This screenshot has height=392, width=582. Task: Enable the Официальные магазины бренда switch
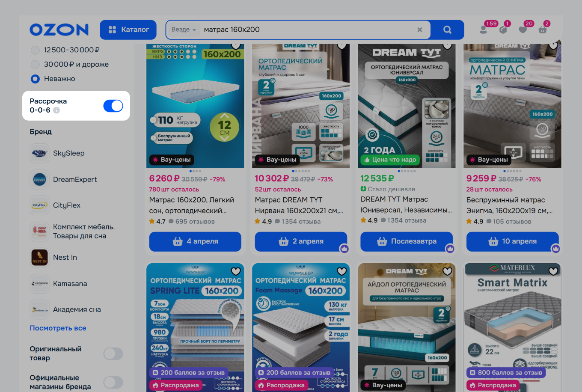pyautogui.click(x=113, y=382)
